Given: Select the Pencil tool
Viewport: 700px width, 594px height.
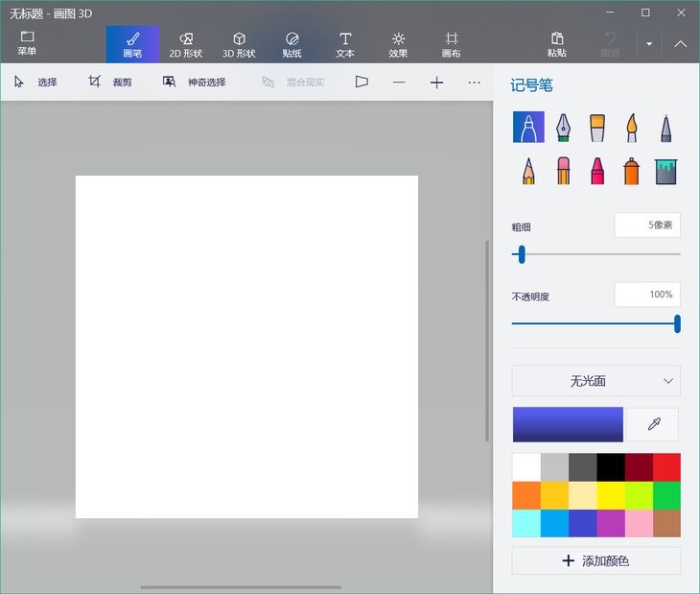Looking at the screenshot, I should (528, 171).
